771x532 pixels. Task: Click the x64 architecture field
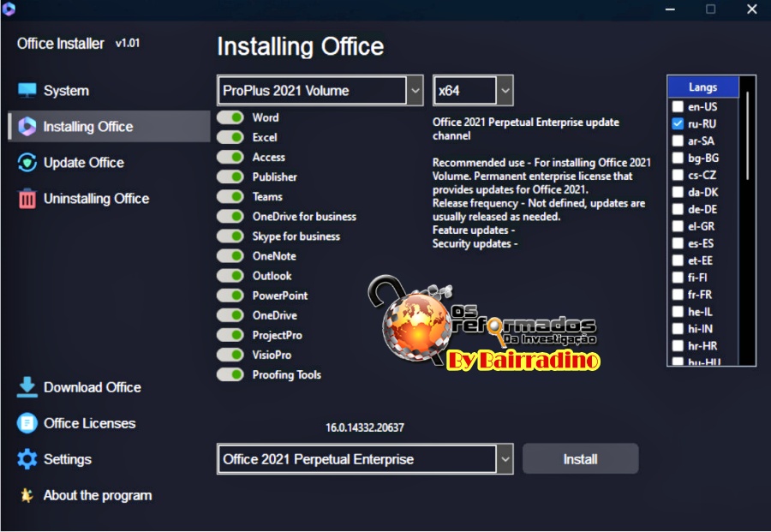(x=465, y=91)
